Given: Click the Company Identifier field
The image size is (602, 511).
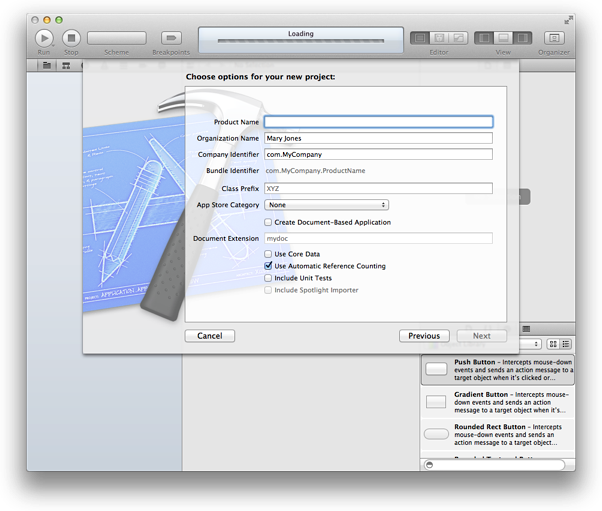Looking at the screenshot, I should coord(378,154).
